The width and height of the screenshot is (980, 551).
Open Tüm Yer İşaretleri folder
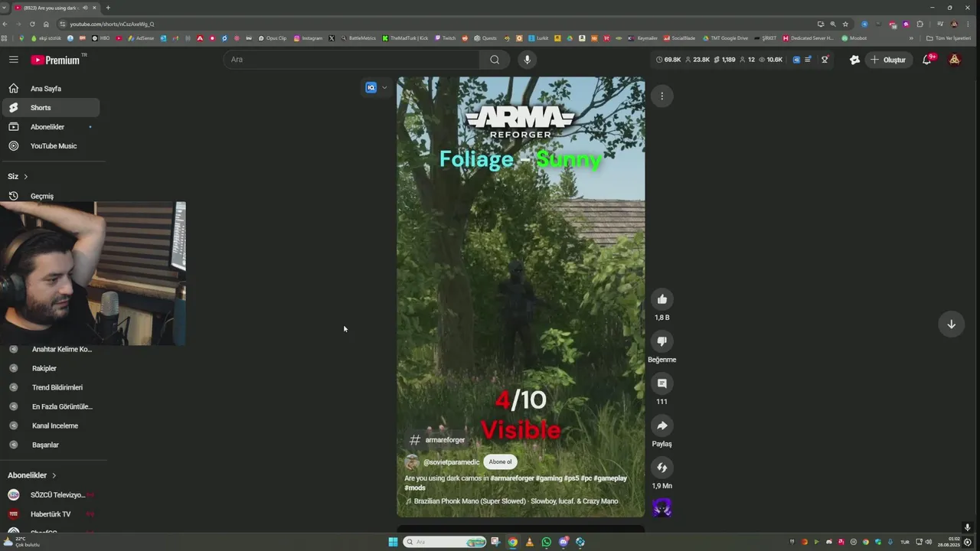(950, 37)
